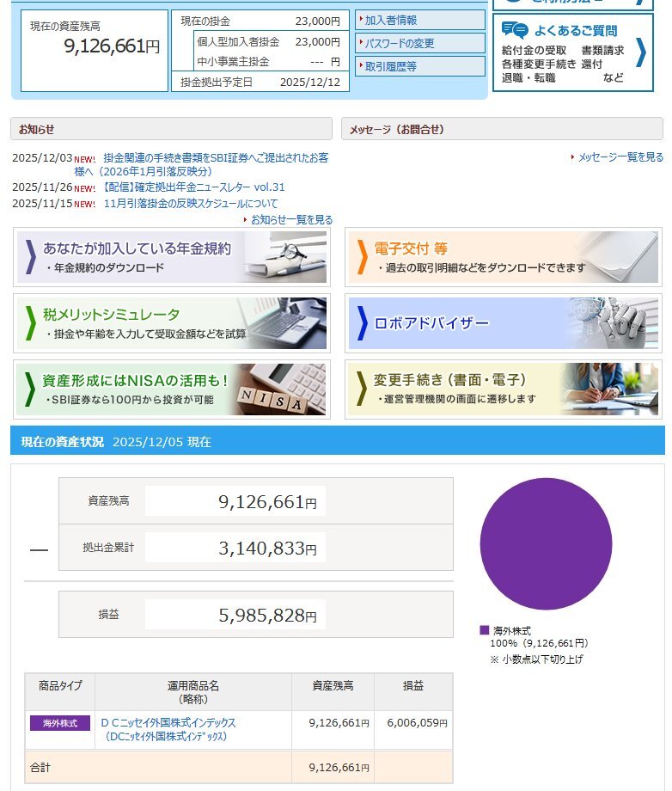672x791 pixels.
Task: Open the 電子交付 等 banner
Action: [x=503, y=257]
